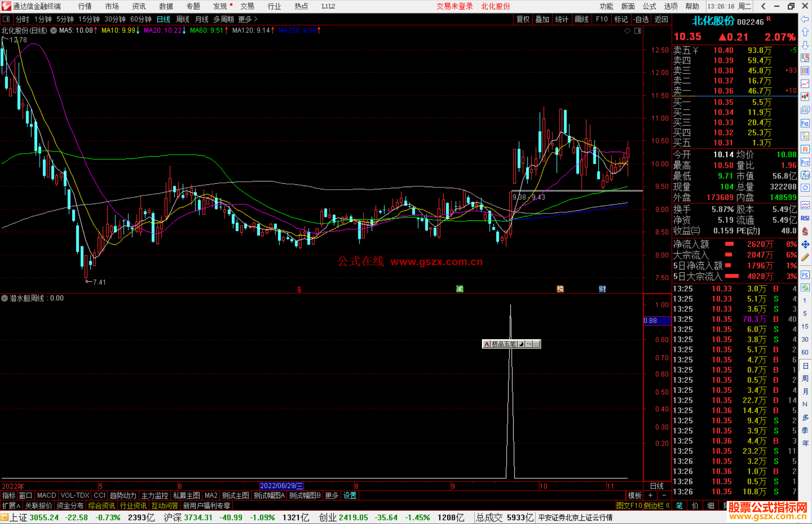The image size is (812, 524).
Task: Click the 0.88 blue value marker on axis
Action: point(656,321)
